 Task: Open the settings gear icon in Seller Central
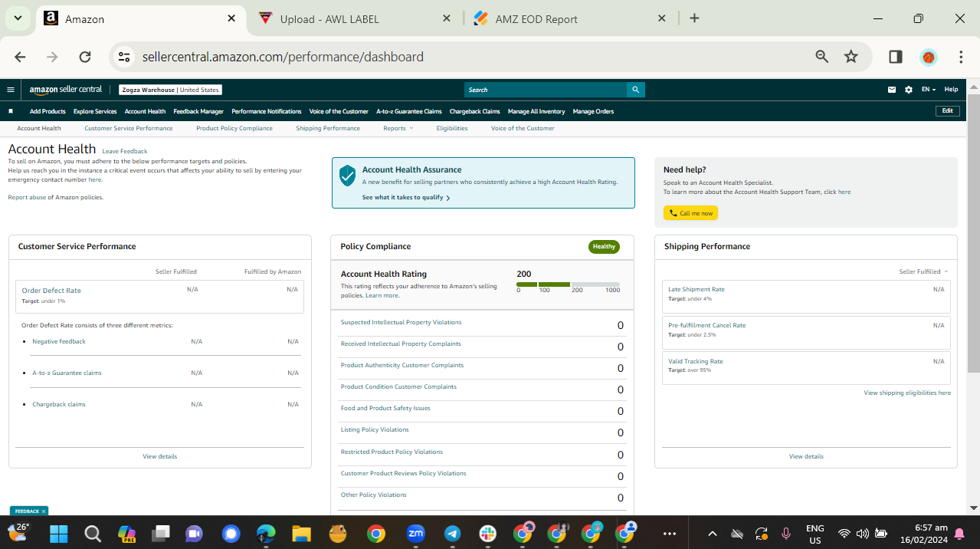pos(909,90)
